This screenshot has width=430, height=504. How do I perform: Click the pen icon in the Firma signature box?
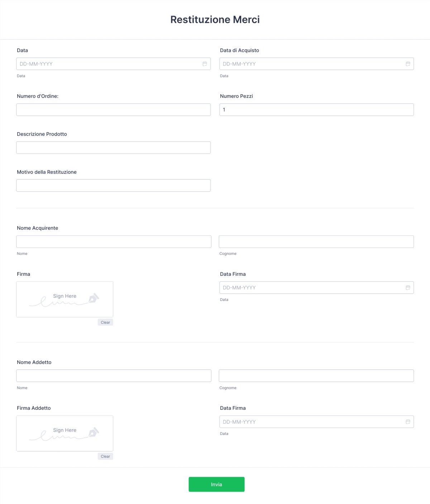[x=93, y=298]
